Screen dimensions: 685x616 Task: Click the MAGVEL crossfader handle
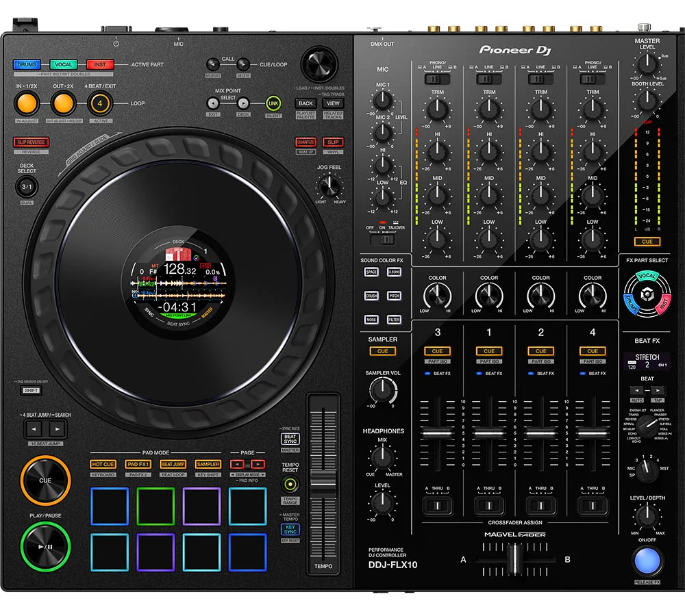point(515,559)
